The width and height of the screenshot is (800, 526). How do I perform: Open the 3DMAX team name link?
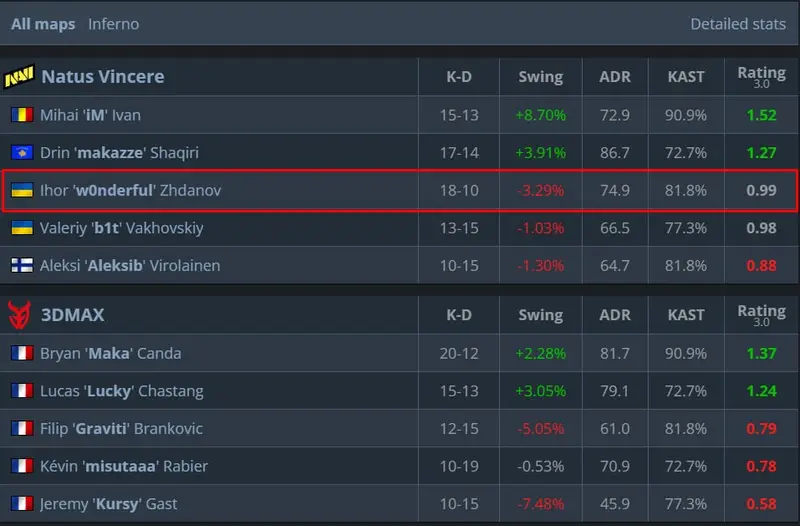[x=72, y=315]
